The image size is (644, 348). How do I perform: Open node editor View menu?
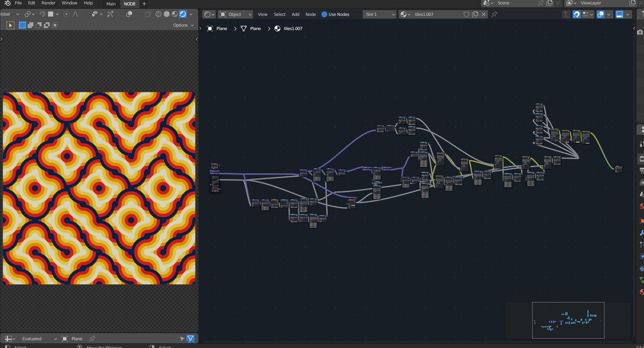(262, 14)
